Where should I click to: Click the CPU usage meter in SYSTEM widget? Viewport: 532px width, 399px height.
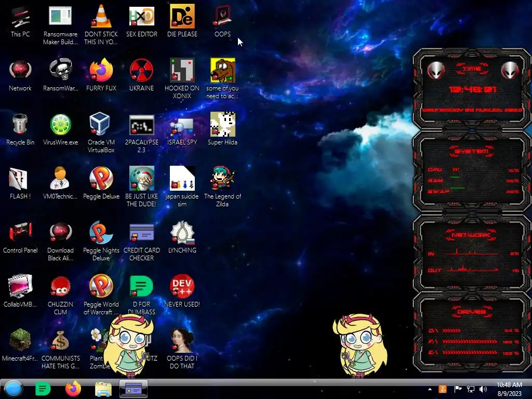[473, 170]
